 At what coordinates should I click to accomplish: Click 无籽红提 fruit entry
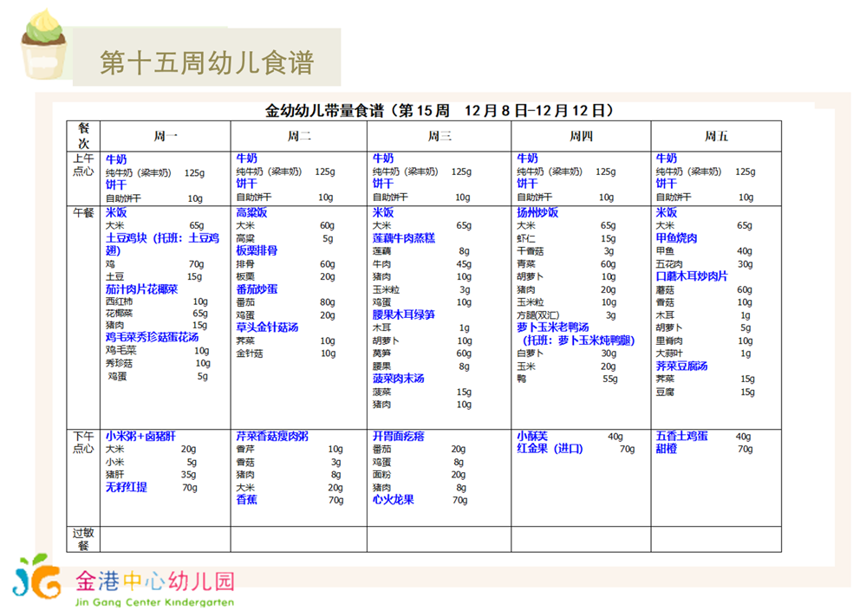[x=127, y=488]
